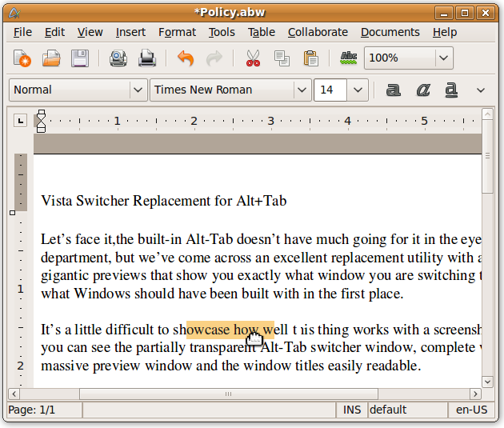
Task: Open the zoom level dropdown arrow
Action: [x=443, y=58]
